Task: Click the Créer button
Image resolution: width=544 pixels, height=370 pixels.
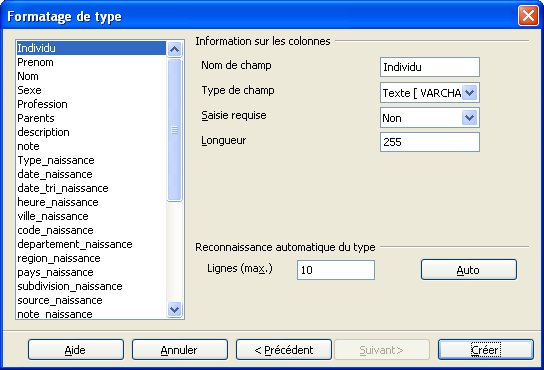Action: (486, 350)
